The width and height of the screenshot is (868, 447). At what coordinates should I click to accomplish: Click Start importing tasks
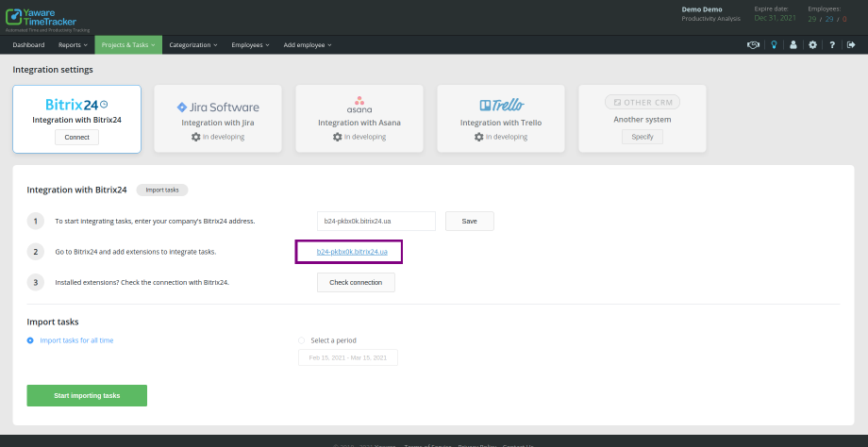click(87, 395)
